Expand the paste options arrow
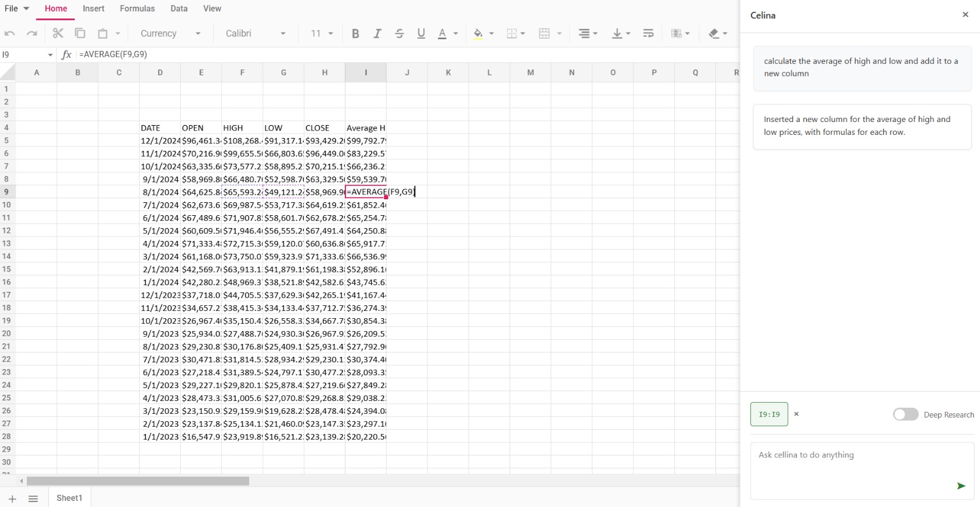The height and width of the screenshot is (507, 980). [x=118, y=34]
